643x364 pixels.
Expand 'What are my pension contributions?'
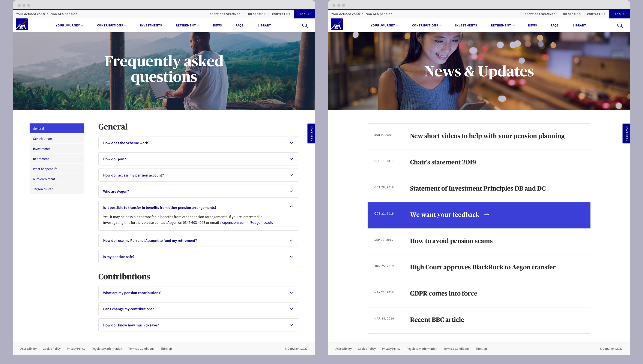(198, 293)
